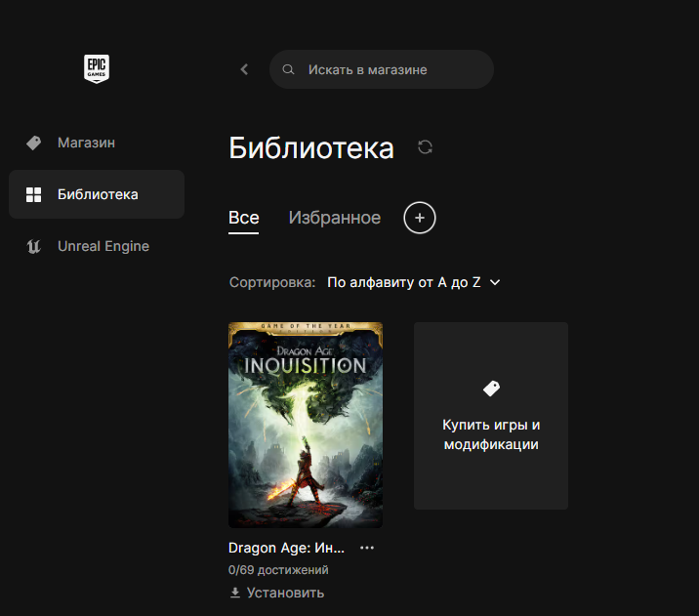
Task: Select the Все tab
Action: tap(243, 218)
